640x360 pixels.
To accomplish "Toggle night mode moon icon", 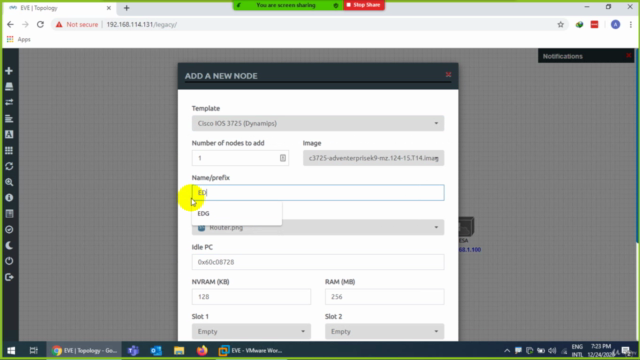I will tap(9, 245).
